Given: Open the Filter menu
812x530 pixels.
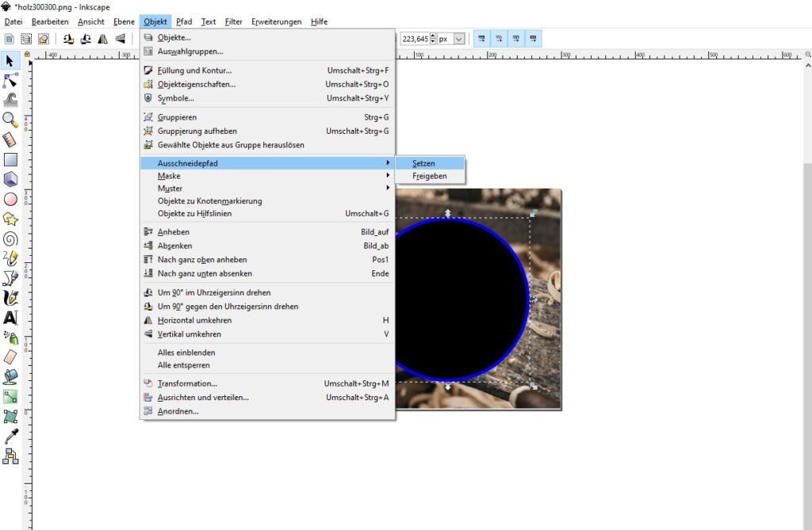Looking at the screenshot, I should pyautogui.click(x=234, y=21).
